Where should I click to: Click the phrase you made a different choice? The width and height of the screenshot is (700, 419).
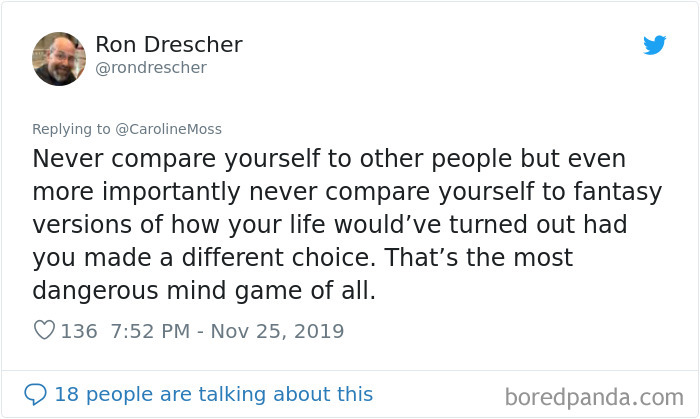[x=204, y=258]
